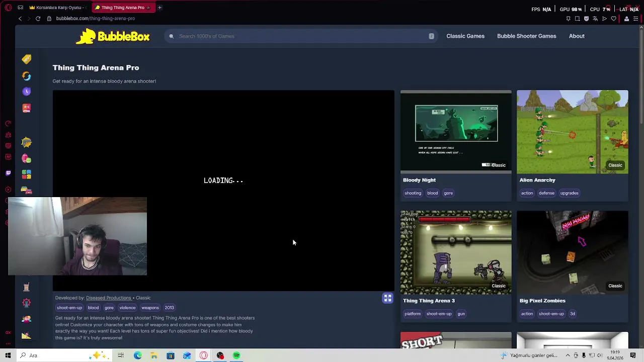Open the profile account icon

click(x=626, y=19)
